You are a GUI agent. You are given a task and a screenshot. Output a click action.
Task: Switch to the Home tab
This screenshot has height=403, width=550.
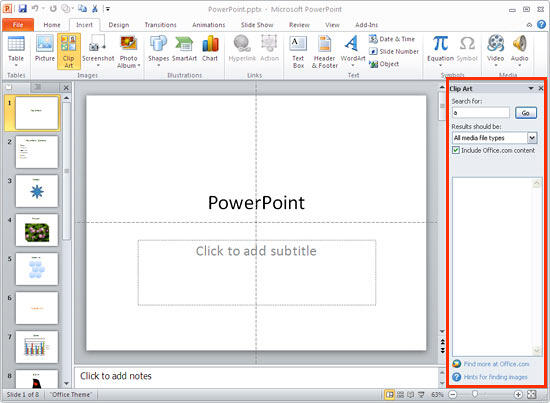pos(52,25)
